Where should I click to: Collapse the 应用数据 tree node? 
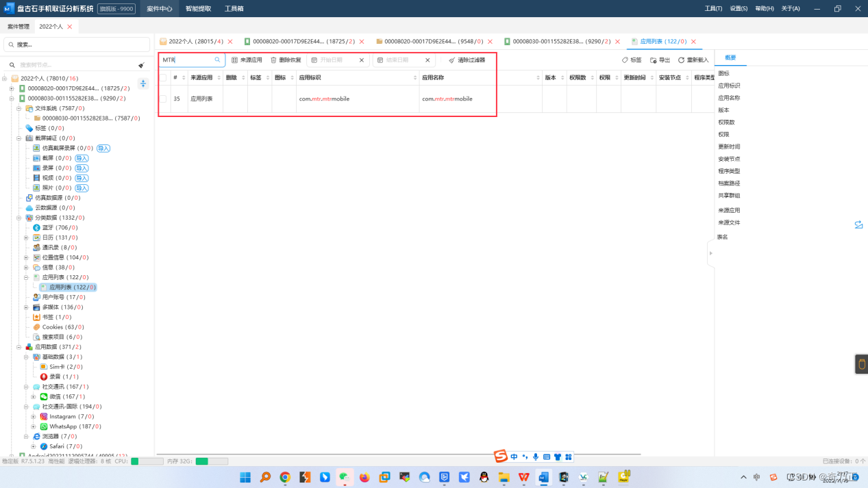pyautogui.click(x=19, y=347)
